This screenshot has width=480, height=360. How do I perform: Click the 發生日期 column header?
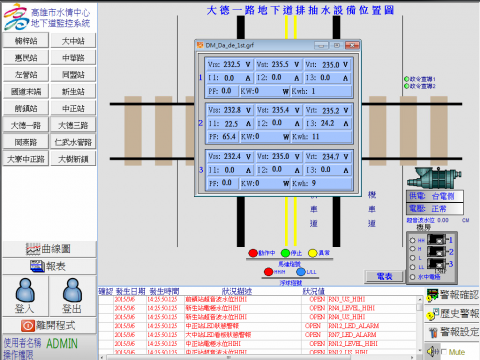pyautogui.click(x=130, y=291)
